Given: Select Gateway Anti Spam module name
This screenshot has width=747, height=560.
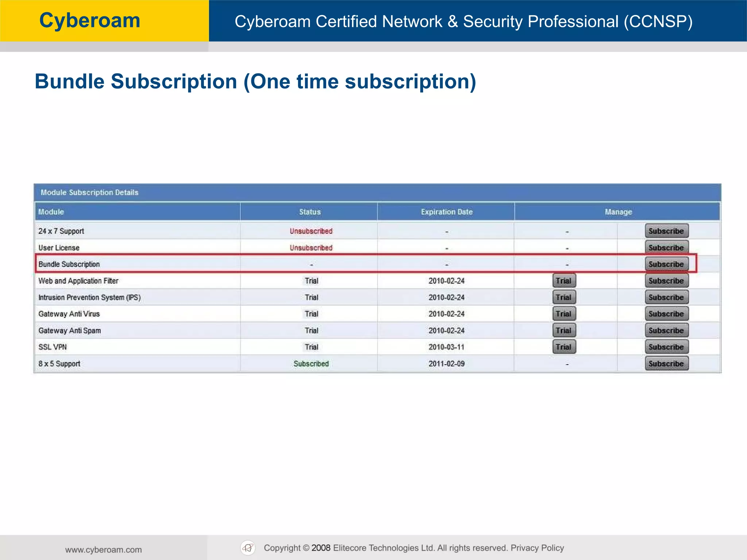Looking at the screenshot, I should (70, 331).
